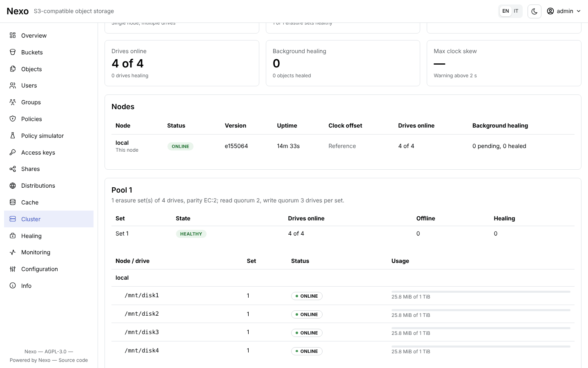The image size is (588, 368).
Task: Click the Access keys key icon
Action: [x=13, y=153]
